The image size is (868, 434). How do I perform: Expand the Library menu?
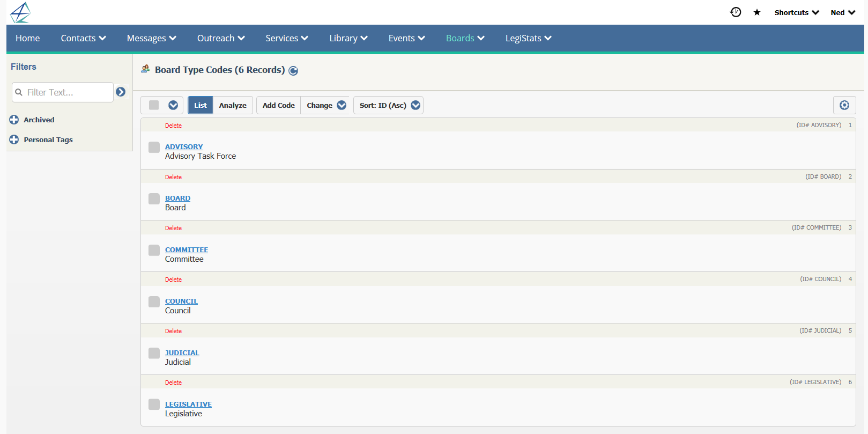pyautogui.click(x=348, y=38)
